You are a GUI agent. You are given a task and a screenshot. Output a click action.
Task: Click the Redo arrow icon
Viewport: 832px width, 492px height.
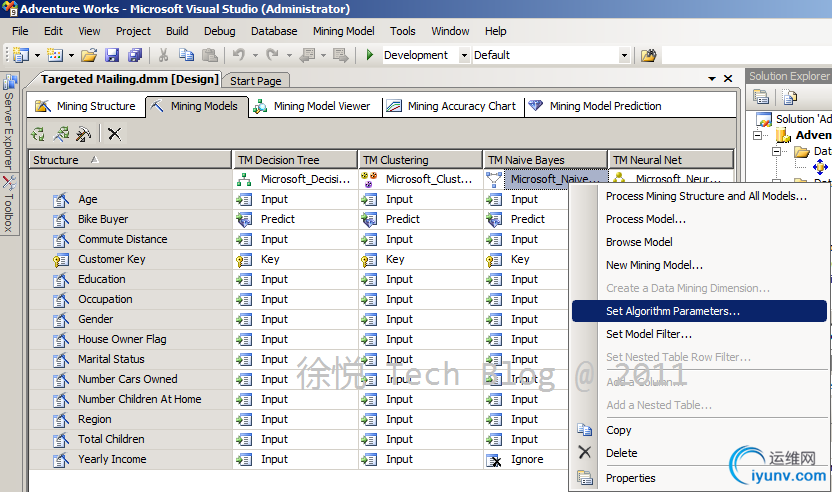point(273,55)
